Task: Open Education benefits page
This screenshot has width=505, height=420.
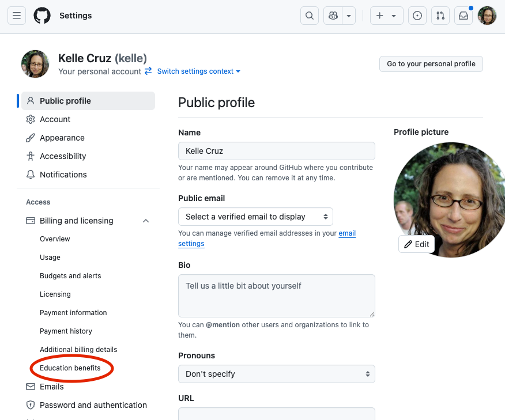Action: (70, 368)
